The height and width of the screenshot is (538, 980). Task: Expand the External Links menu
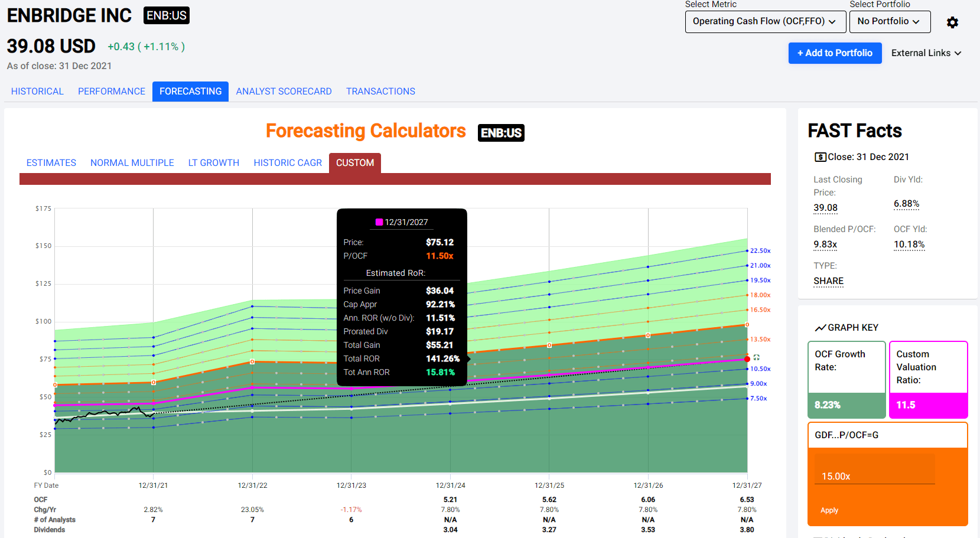[x=926, y=53]
